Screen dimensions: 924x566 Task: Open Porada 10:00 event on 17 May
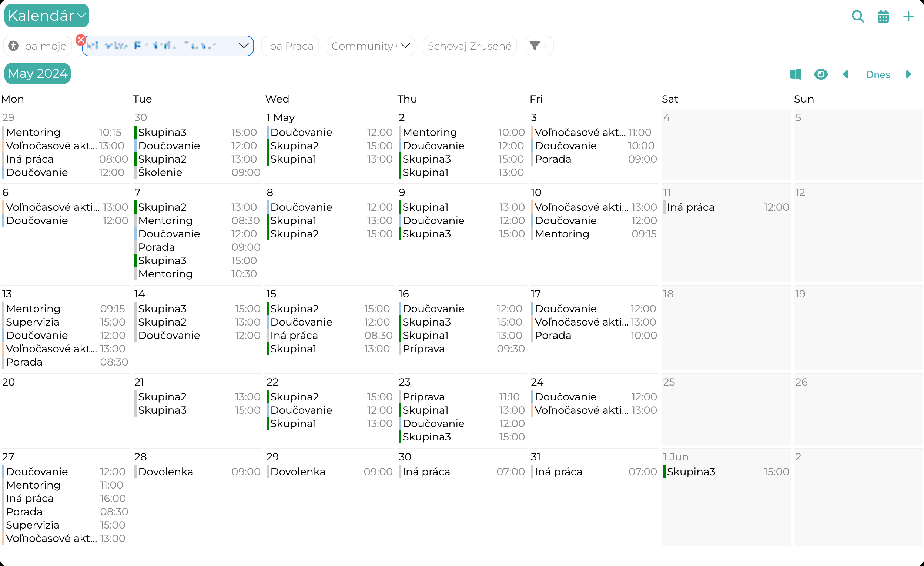[595, 335]
